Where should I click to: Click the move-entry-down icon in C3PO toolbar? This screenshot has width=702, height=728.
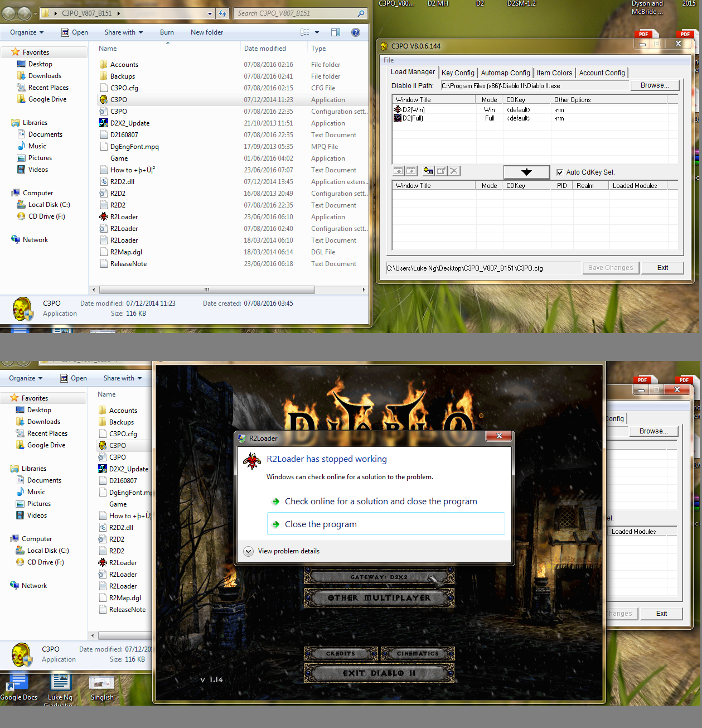pyautogui.click(x=411, y=171)
